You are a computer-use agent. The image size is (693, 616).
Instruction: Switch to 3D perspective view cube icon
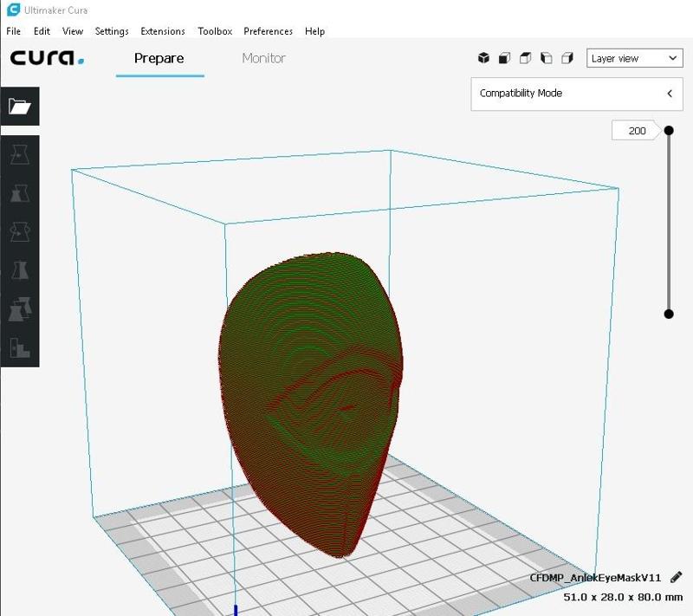pos(483,58)
